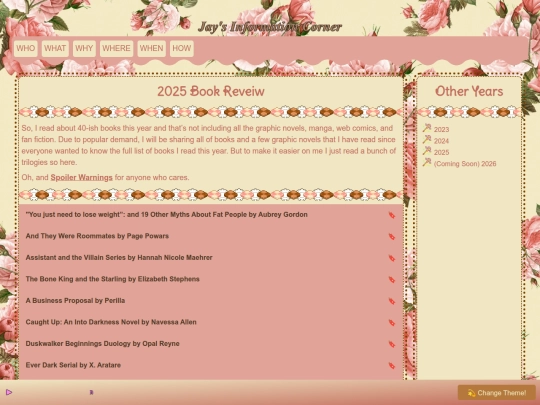This screenshot has width=540, height=405.
Task: Expand Assistant and the Villain Series review
Action: [211, 258]
